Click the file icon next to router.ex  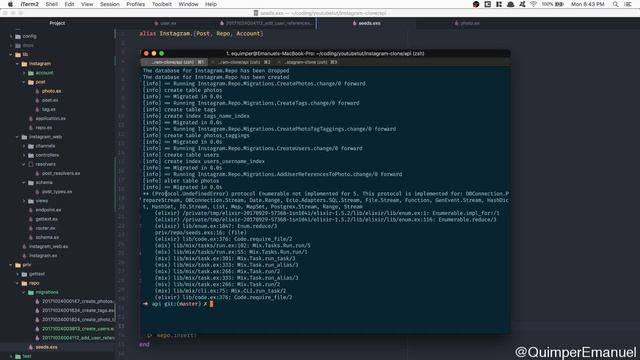(x=31, y=228)
